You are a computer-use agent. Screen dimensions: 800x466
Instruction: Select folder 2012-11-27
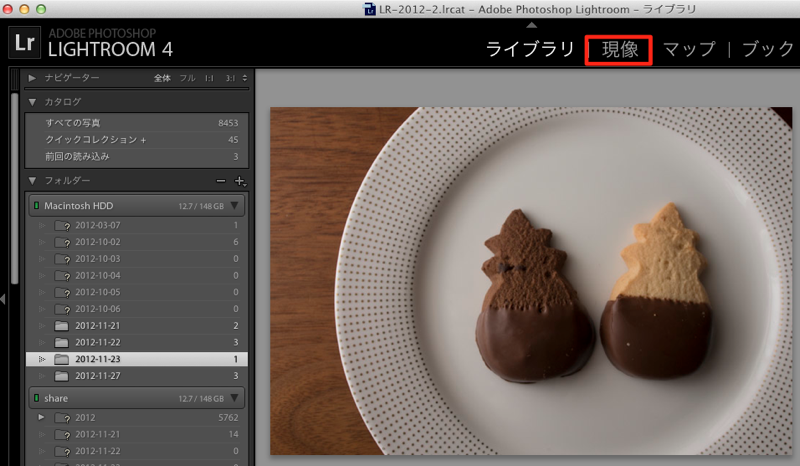coord(137,376)
